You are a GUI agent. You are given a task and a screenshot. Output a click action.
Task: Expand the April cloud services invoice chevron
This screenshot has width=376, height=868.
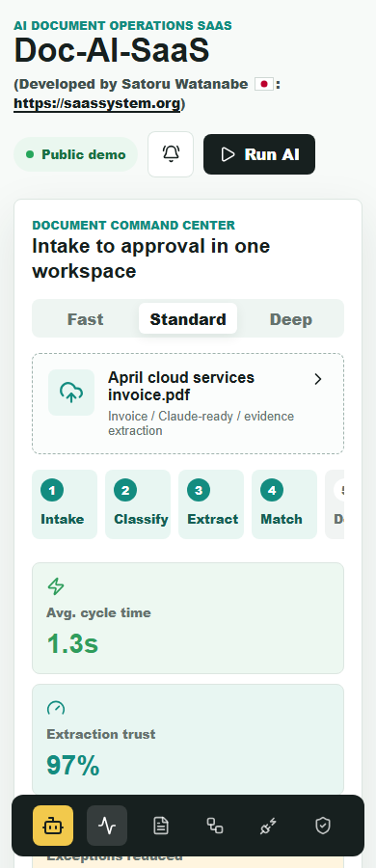click(318, 379)
